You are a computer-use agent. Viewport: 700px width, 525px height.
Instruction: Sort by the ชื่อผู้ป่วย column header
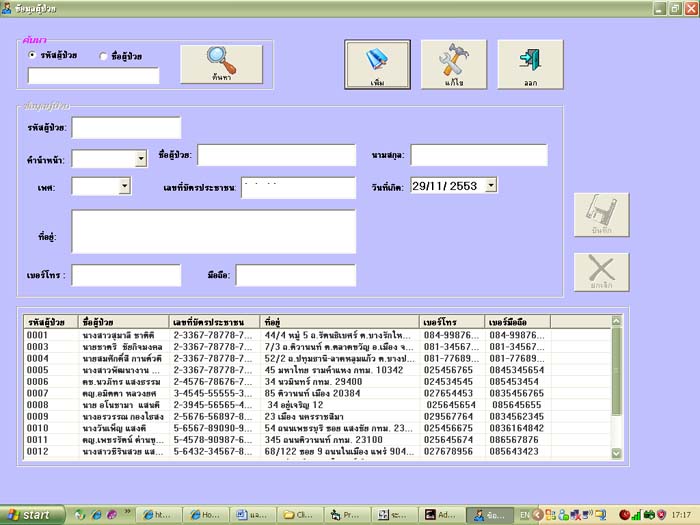pyautogui.click(x=124, y=322)
